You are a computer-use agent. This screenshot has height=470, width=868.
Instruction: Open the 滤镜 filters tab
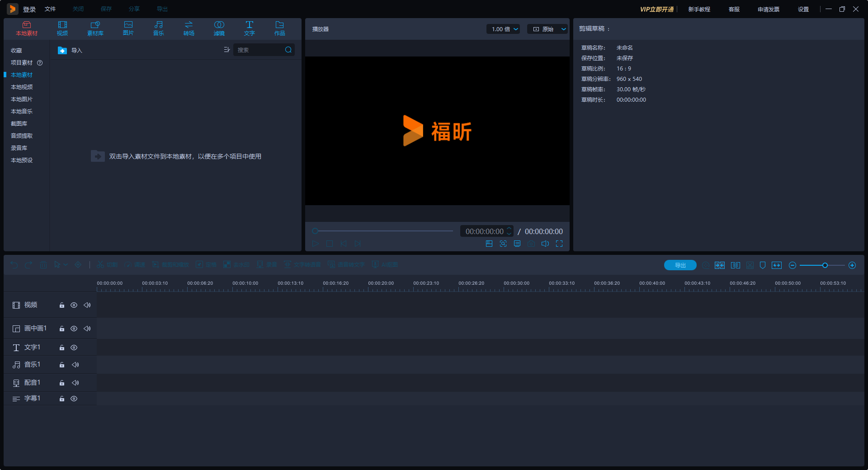[219, 28]
